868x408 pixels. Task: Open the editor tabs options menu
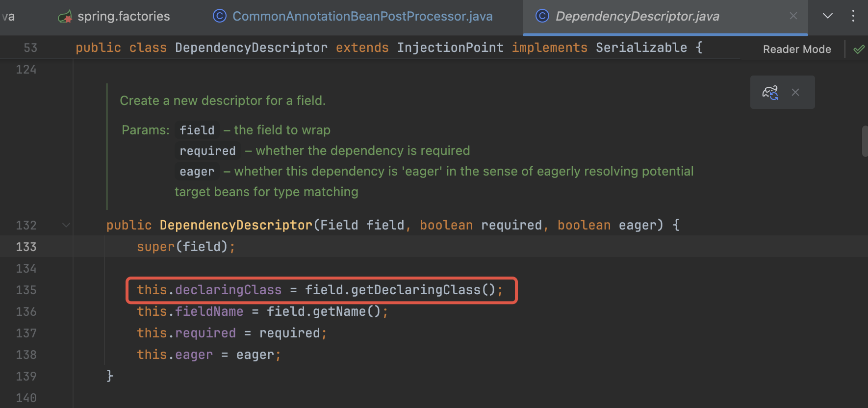point(853,16)
